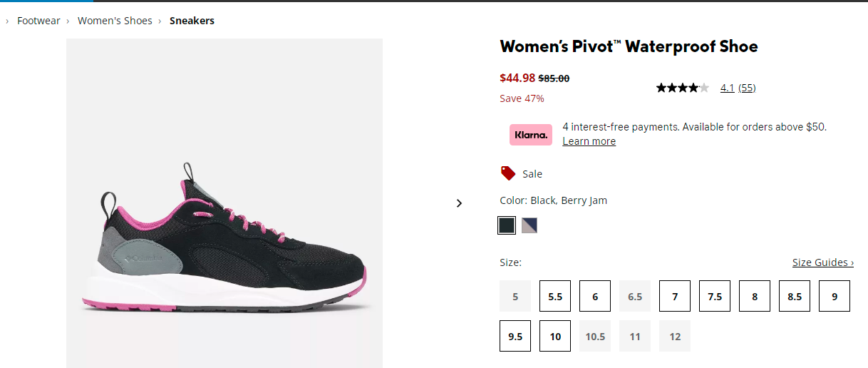Screen dimensions: 868x368
Task: Select shoe size 7
Action: click(675, 297)
